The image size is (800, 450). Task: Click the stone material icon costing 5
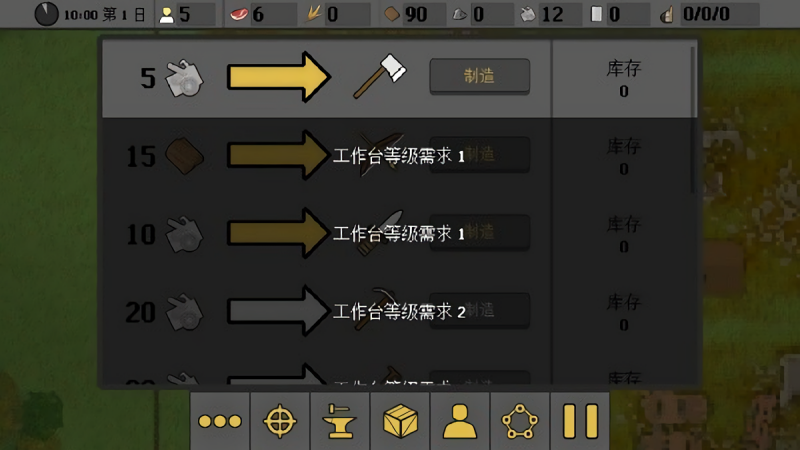tap(184, 79)
